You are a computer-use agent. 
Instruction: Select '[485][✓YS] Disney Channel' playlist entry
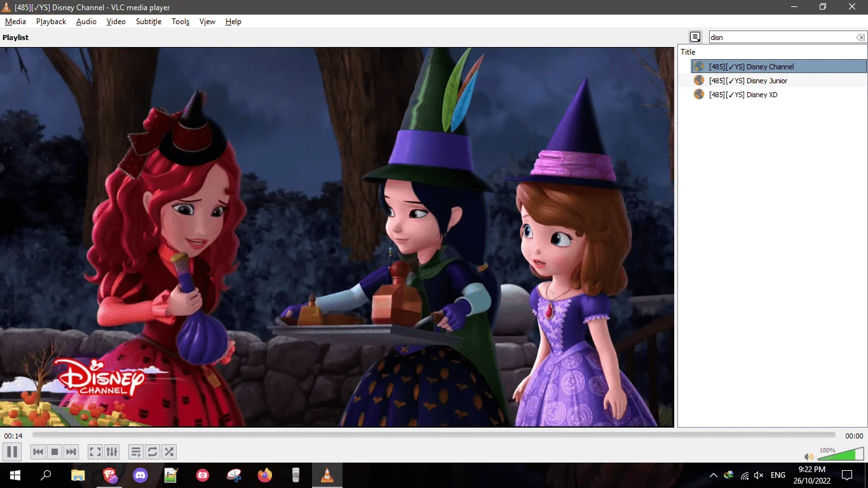tap(779, 67)
